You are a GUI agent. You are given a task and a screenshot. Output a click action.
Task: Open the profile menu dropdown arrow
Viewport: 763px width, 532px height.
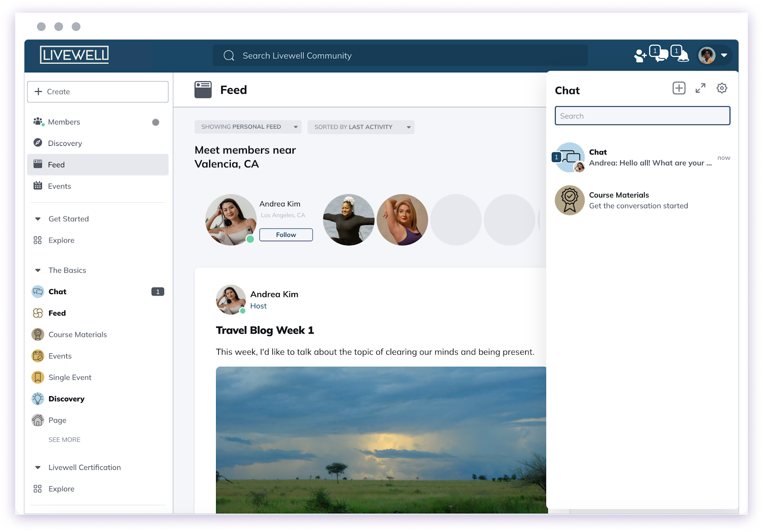724,55
